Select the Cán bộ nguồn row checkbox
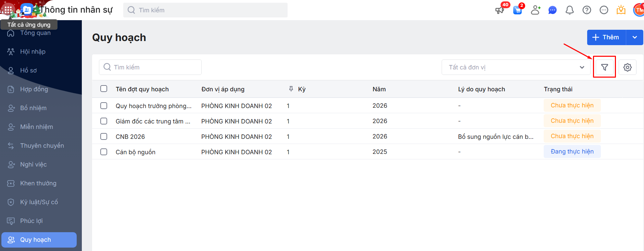 tap(104, 152)
